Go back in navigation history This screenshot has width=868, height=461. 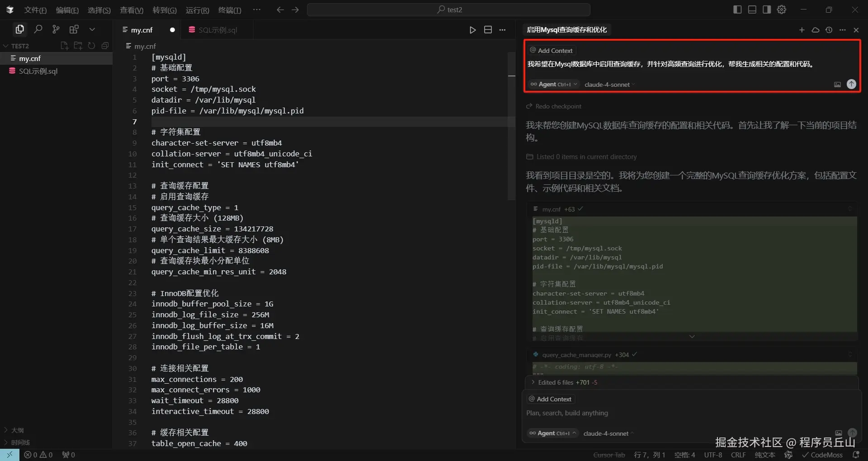point(280,9)
